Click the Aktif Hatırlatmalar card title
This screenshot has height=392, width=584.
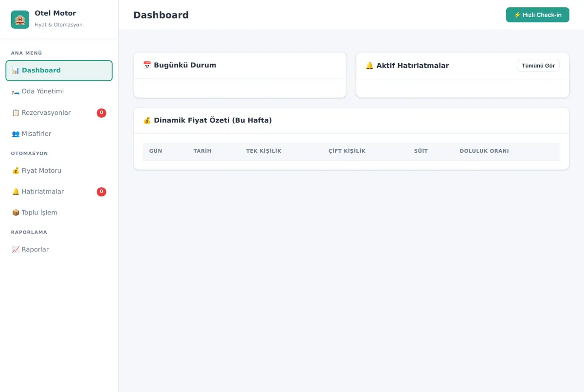coord(413,66)
